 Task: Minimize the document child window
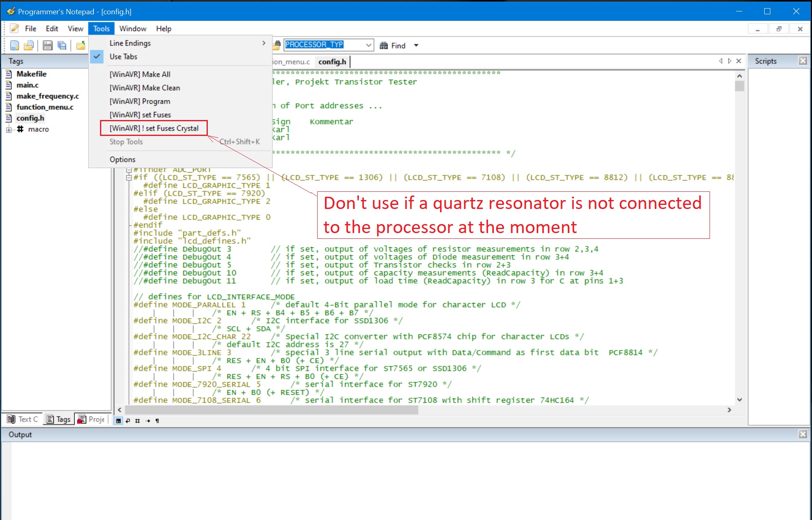coord(758,29)
